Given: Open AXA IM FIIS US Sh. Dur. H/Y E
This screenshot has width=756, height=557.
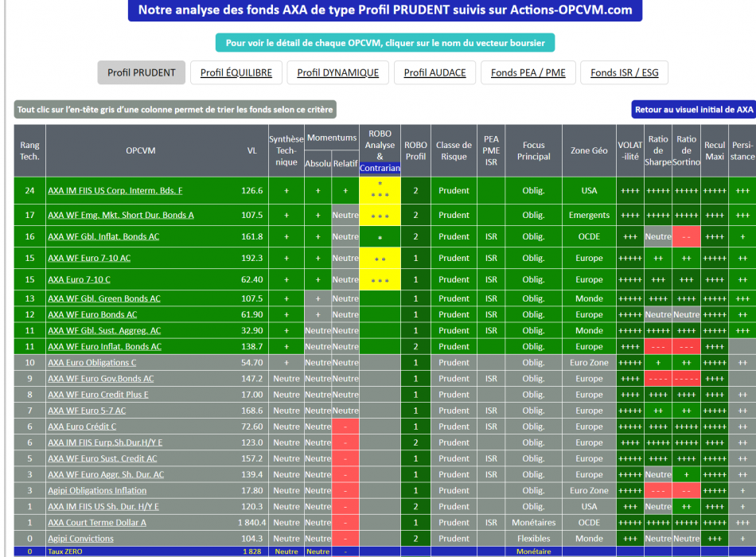Looking at the screenshot, I should point(103,506).
